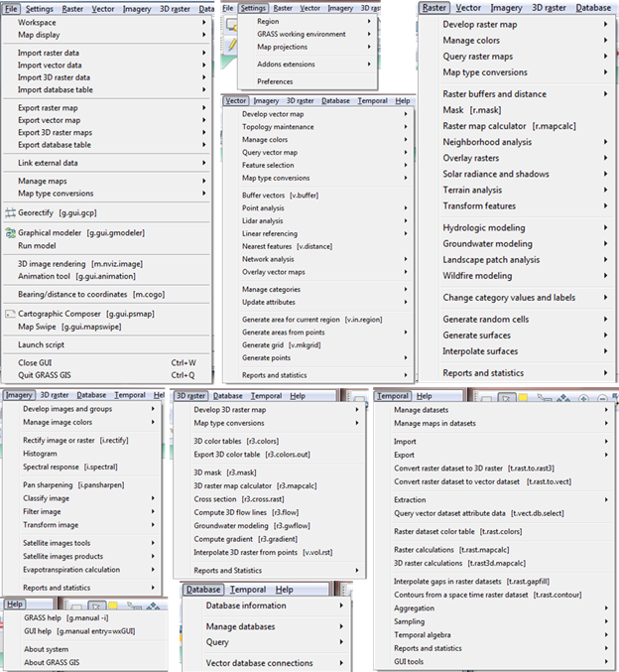Open GRASS help [g.manual -i]
This screenshot has width=619, height=672.
click(x=64, y=617)
